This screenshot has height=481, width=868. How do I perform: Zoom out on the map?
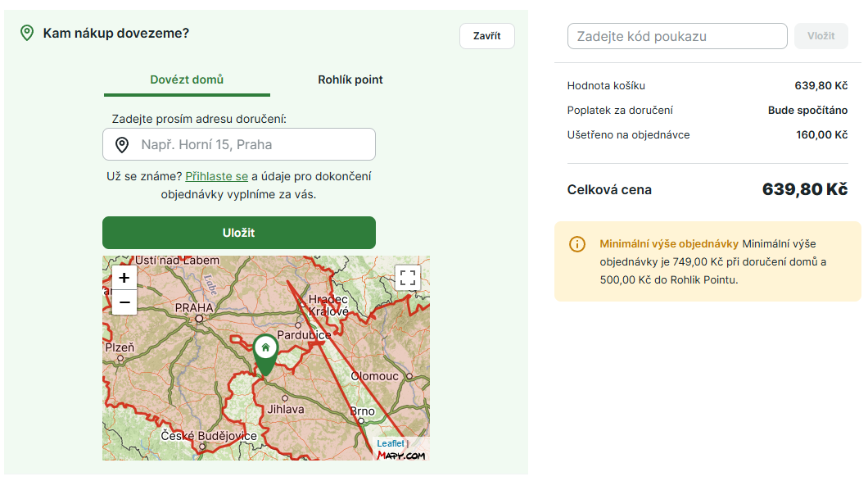[124, 302]
